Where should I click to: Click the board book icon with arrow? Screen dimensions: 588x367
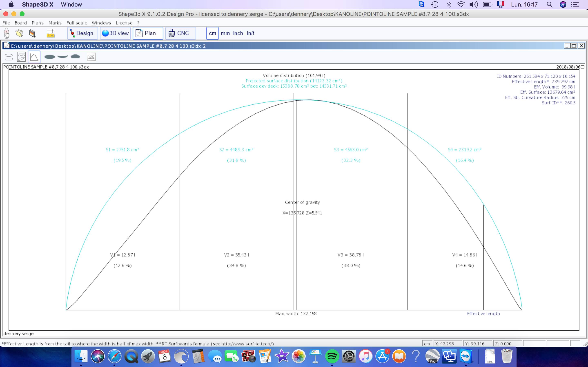pos(32,33)
